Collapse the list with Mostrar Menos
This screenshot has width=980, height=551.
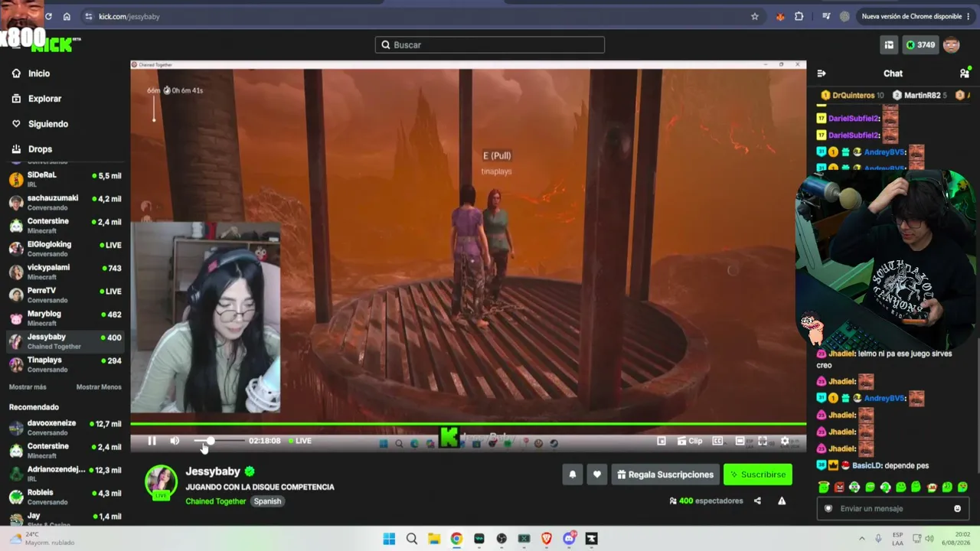pyautogui.click(x=99, y=387)
